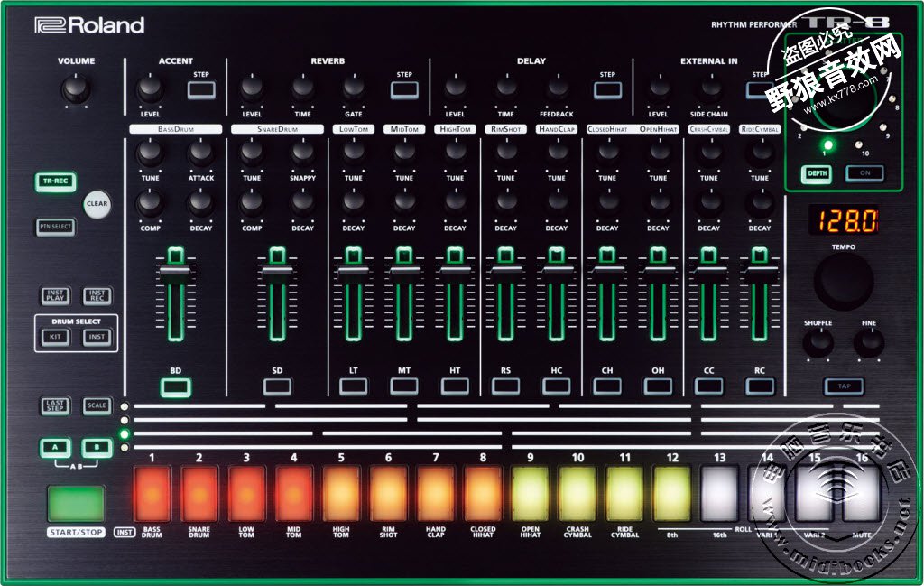
Task: Tap step pad 7 Hand Clap
Action: point(436,494)
